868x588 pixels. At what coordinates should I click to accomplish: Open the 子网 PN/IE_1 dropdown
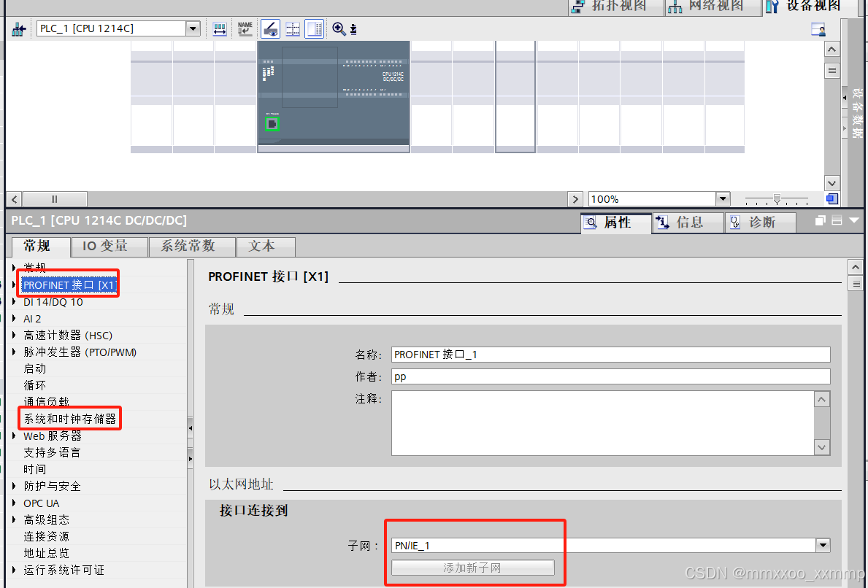(x=823, y=546)
